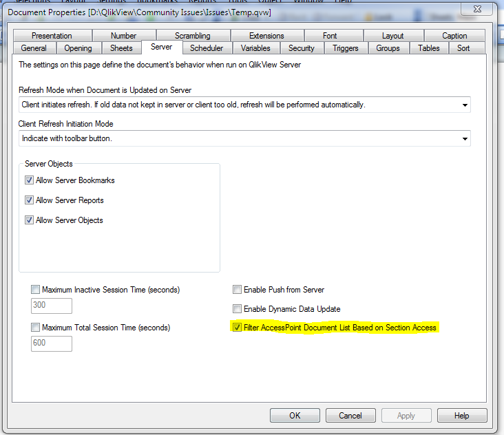504x435 pixels.
Task: Close the Document Properties dialog
Action: tap(477, 10)
